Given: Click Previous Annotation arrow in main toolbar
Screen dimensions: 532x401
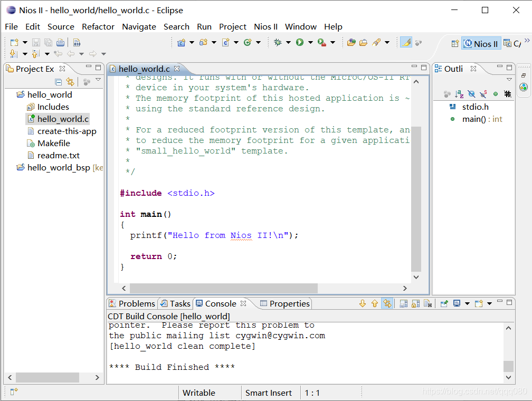Looking at the screenshot, I should pos(36,54).
